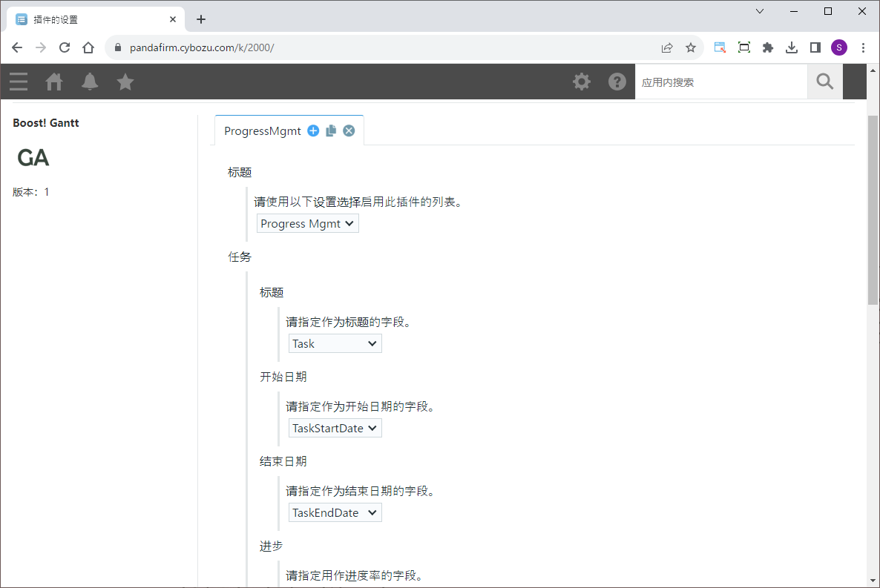Viewport: 880px width, 588px height.
Task: Select the ProgressMgmt settings tab
Action: pos(263,131)
